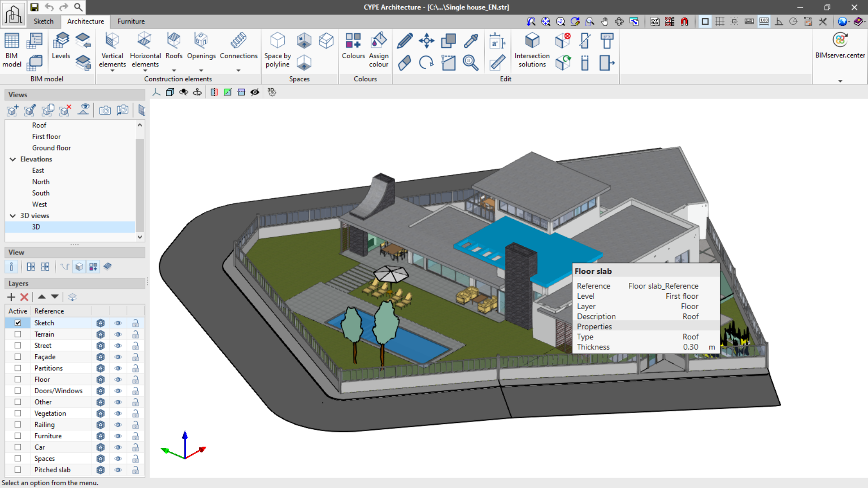Open the Roofs dropdown arrow

click(174, 70)
